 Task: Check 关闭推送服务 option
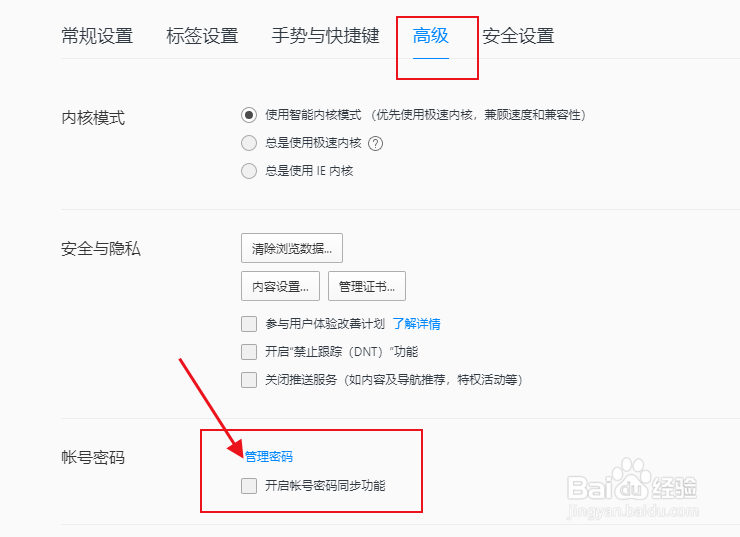(x=249, y=380)
